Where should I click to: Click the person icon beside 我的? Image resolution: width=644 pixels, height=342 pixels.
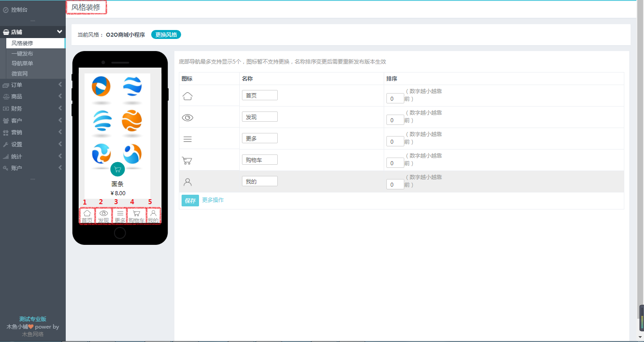coord(187,181)
